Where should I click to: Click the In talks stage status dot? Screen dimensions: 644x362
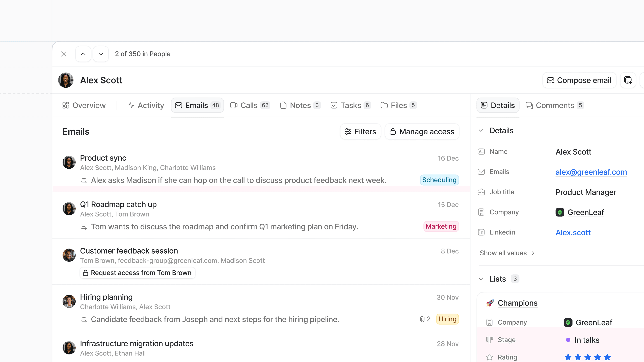point(568,340)
